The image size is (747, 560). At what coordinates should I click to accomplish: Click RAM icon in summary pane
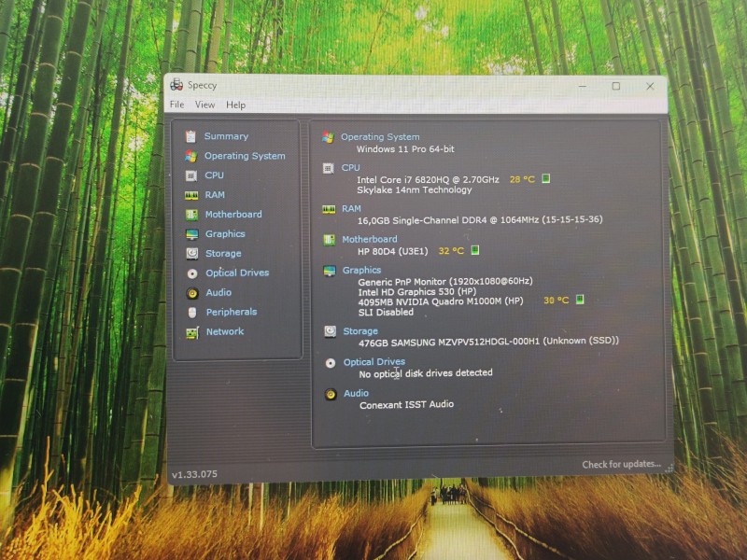click(x=329, y=209)
